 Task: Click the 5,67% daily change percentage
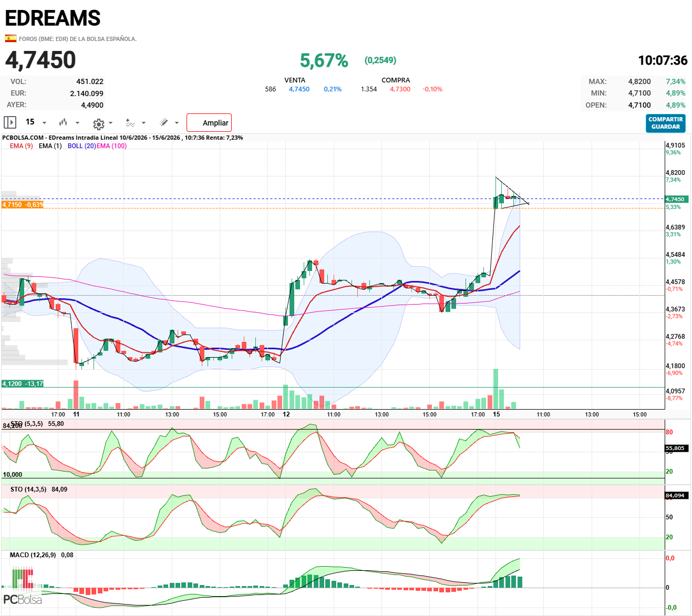coord(324,60)
